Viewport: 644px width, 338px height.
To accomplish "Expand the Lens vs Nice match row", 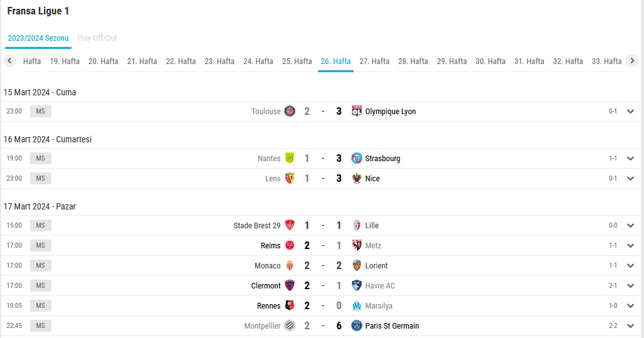I will point(630,178).
